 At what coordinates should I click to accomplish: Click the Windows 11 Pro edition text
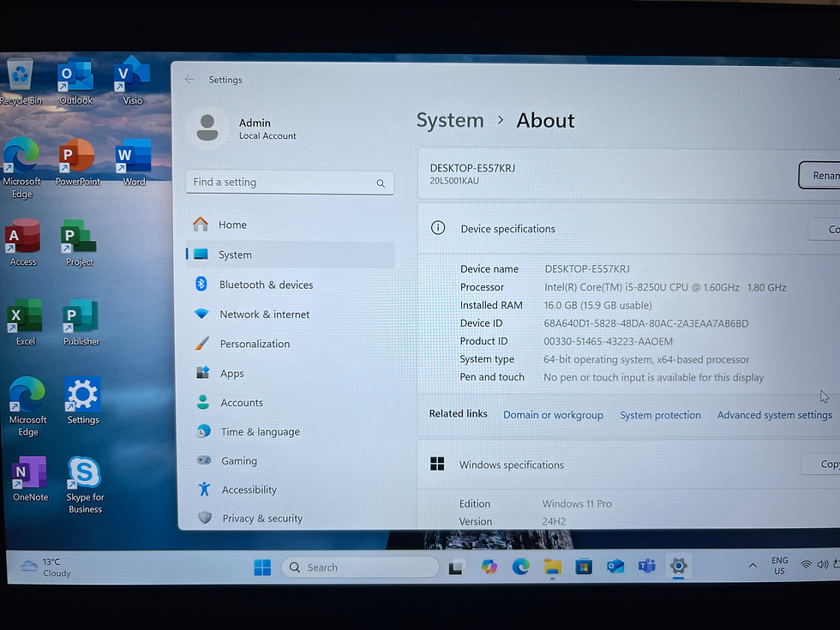pos(576,504)
